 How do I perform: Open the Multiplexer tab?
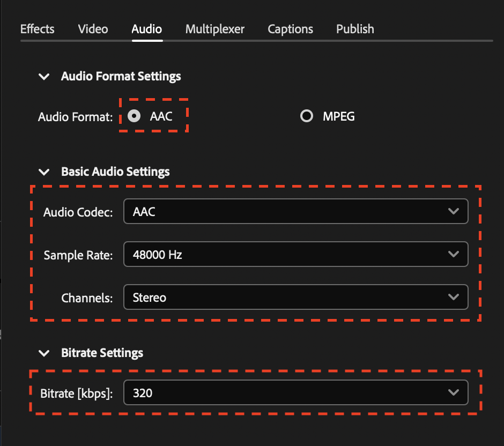click(214, 29)
